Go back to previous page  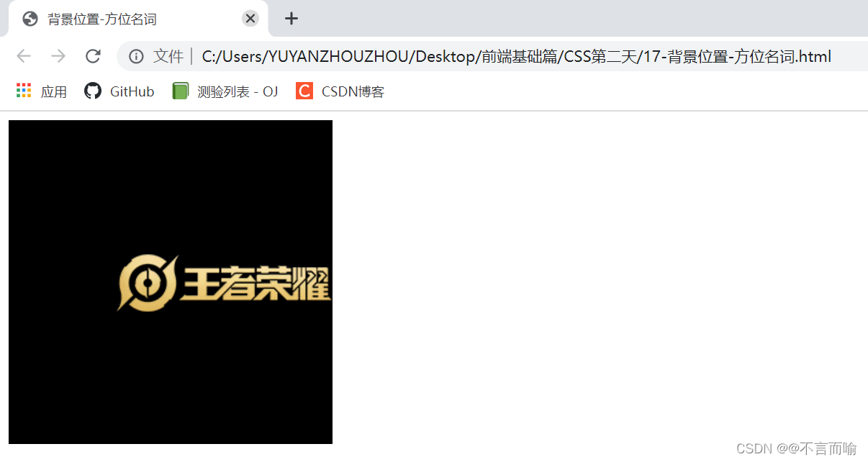[x=24, y=56]
